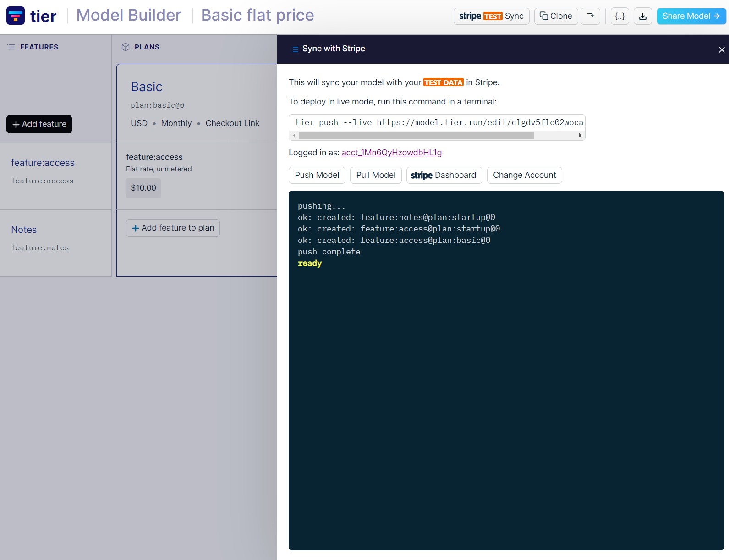Click the redo arrow icon button
The image size is (729, 560).
click(590, 16)
